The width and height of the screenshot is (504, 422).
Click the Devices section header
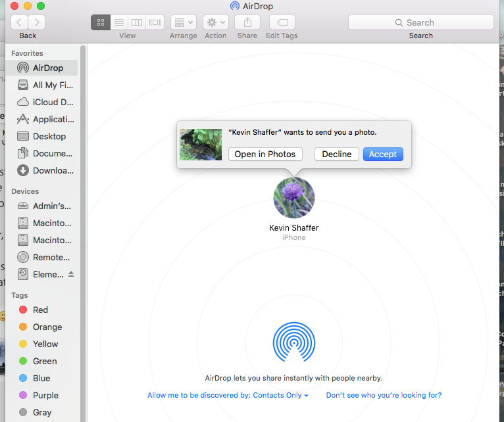pos(25,191)
